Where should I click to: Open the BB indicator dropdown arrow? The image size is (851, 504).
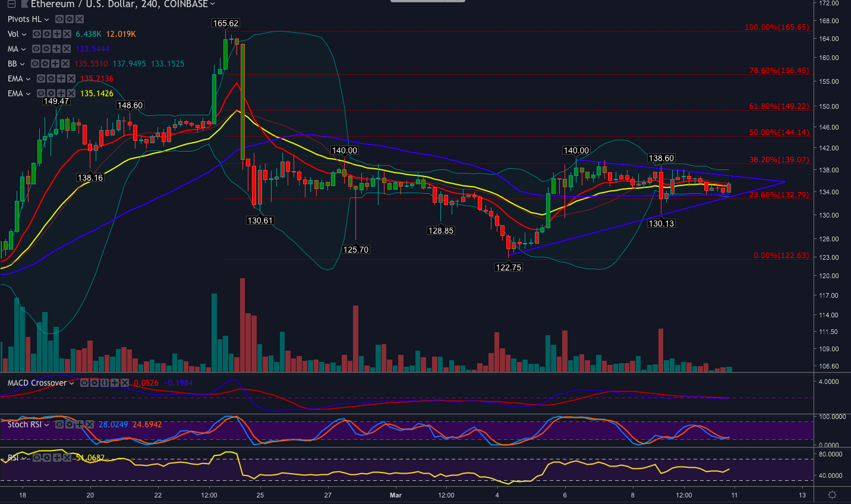[x=22, y=64]
